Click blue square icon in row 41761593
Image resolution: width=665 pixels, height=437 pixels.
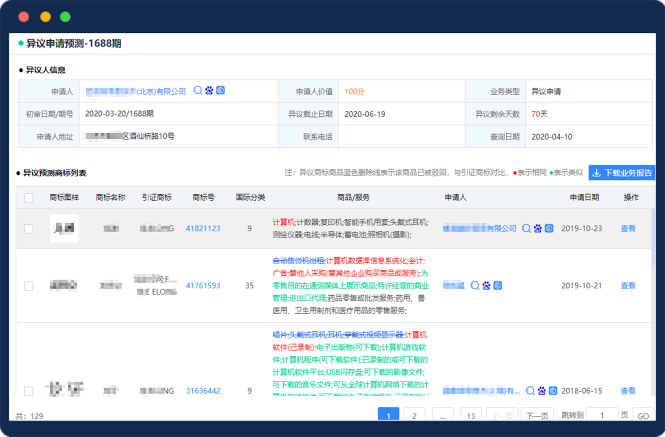click(498, 286)
